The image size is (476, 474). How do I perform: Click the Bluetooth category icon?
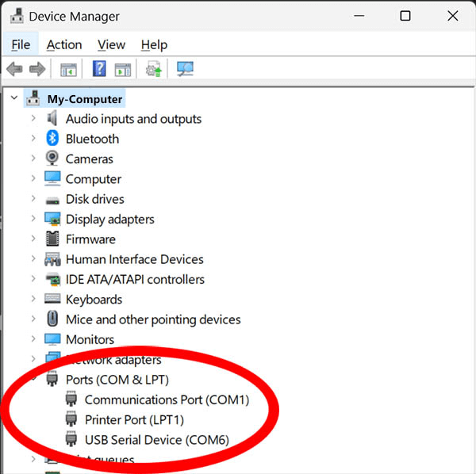[x=52, y=138]
